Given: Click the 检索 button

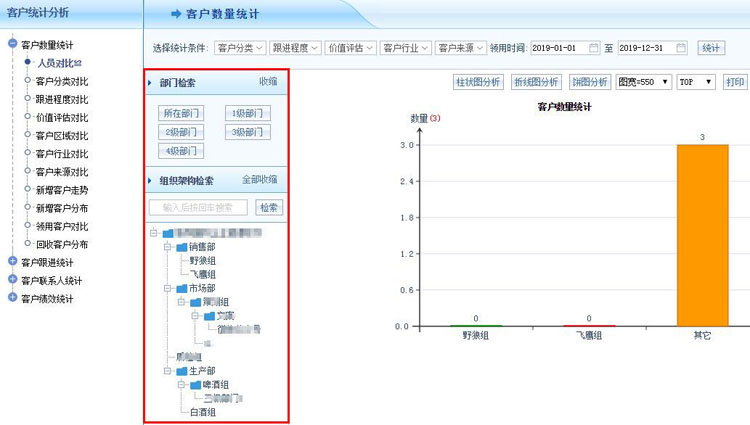Looking at the screenshot, I should point(269,207).
